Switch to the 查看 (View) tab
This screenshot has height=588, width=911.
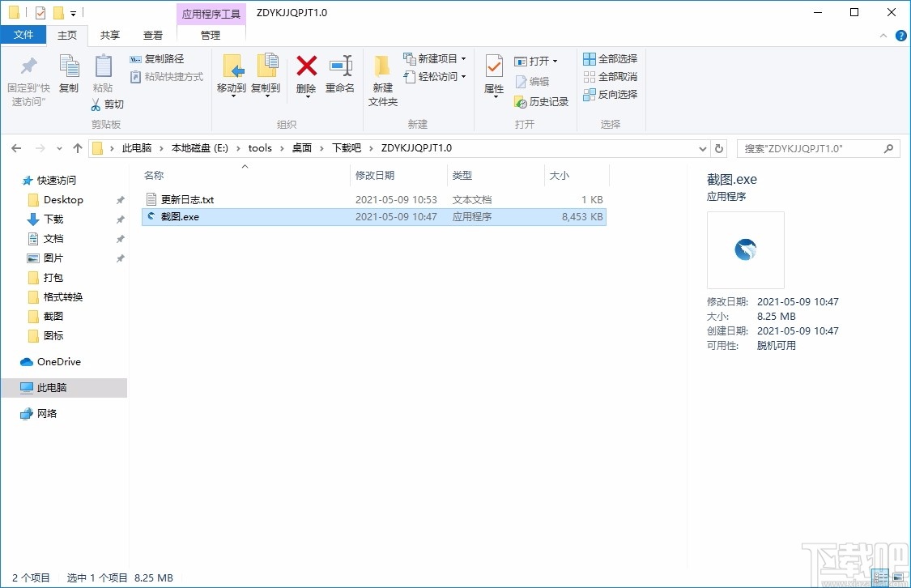(153, 35)
